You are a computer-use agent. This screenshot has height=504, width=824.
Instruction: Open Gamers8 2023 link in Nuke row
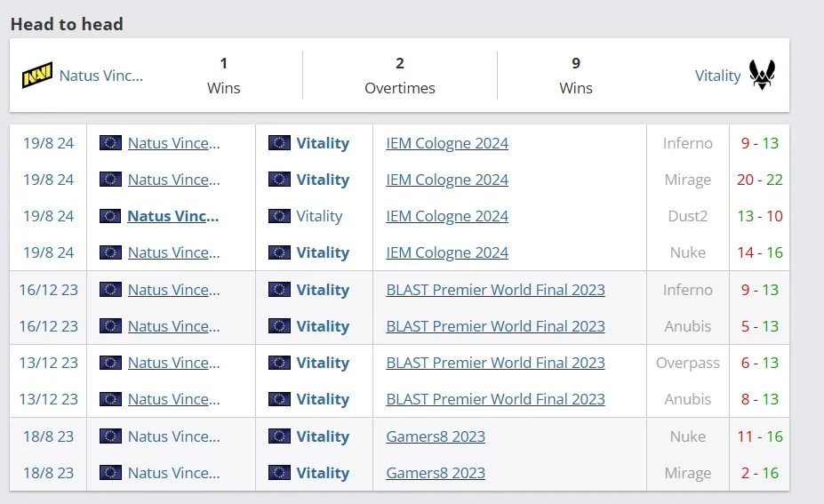coord(436,436)
